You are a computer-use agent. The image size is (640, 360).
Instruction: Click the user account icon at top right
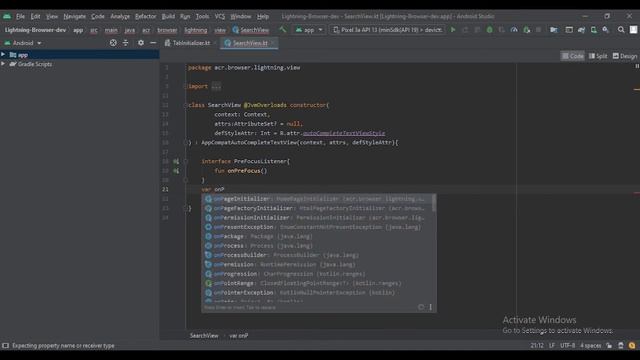pyautogui.click(x=633, y=30)
